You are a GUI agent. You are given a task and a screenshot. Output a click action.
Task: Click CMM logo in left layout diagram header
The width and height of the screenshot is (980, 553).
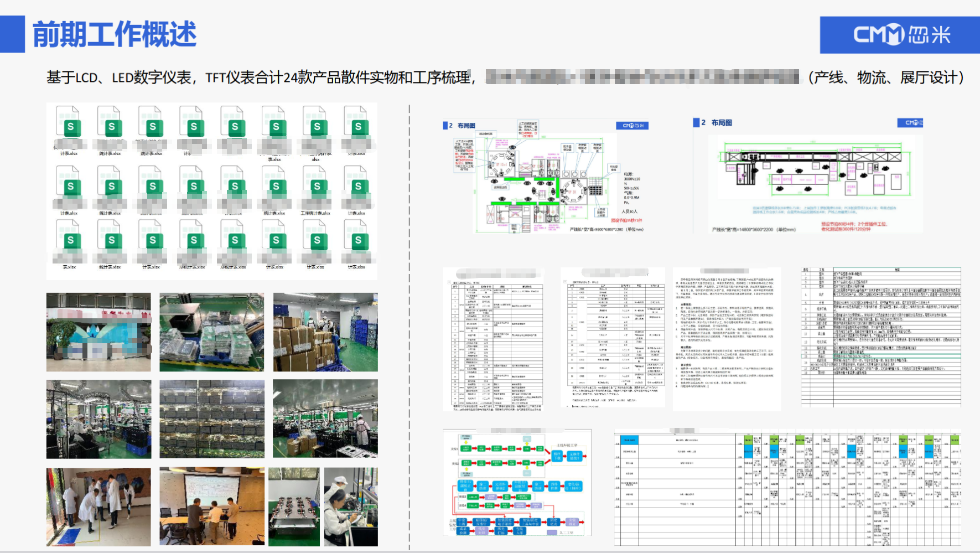coord(632,126)
